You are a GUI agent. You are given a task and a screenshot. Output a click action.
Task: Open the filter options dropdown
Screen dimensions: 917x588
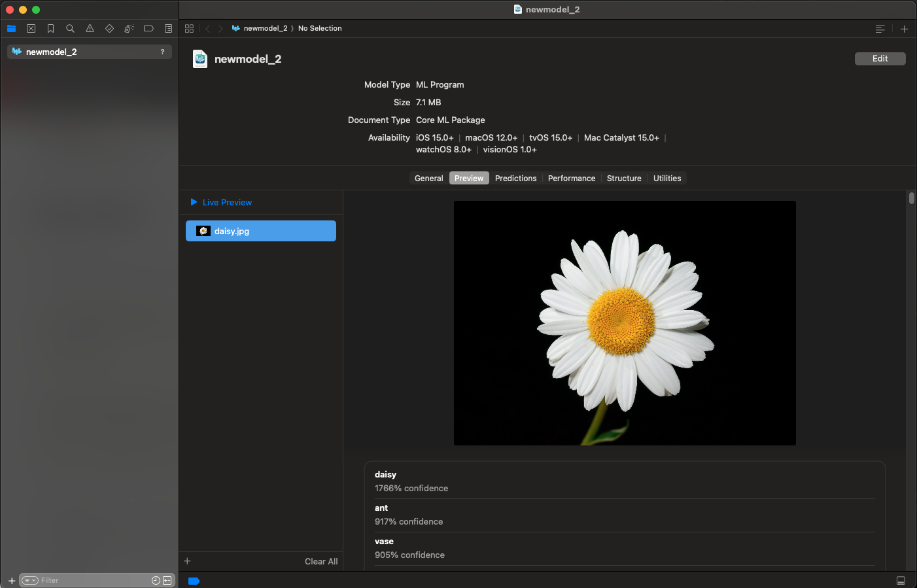tap(30, 580)
